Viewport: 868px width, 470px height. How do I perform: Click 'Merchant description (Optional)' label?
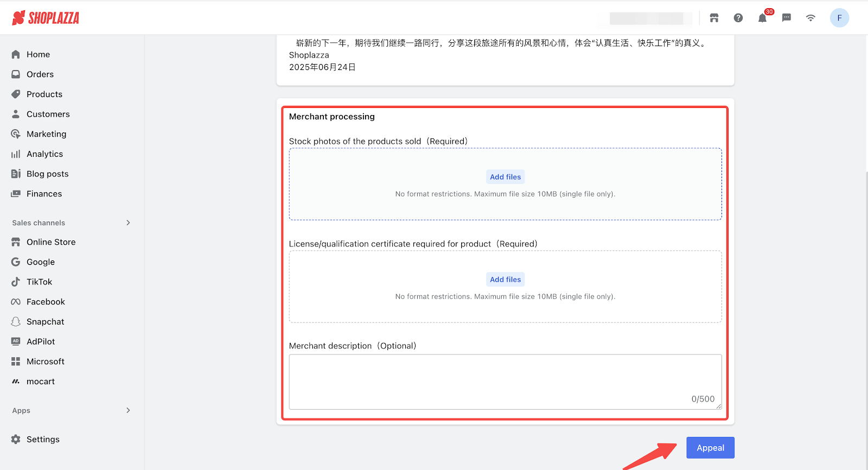point(353,346)
